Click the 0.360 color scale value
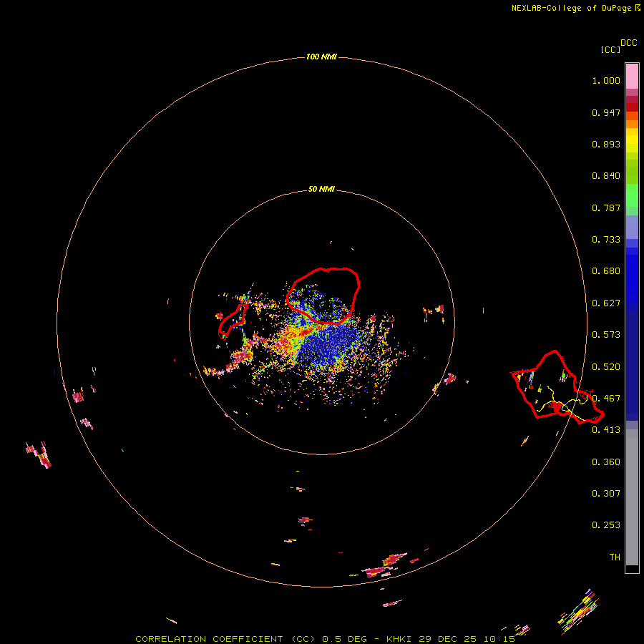 coord(606,462)
